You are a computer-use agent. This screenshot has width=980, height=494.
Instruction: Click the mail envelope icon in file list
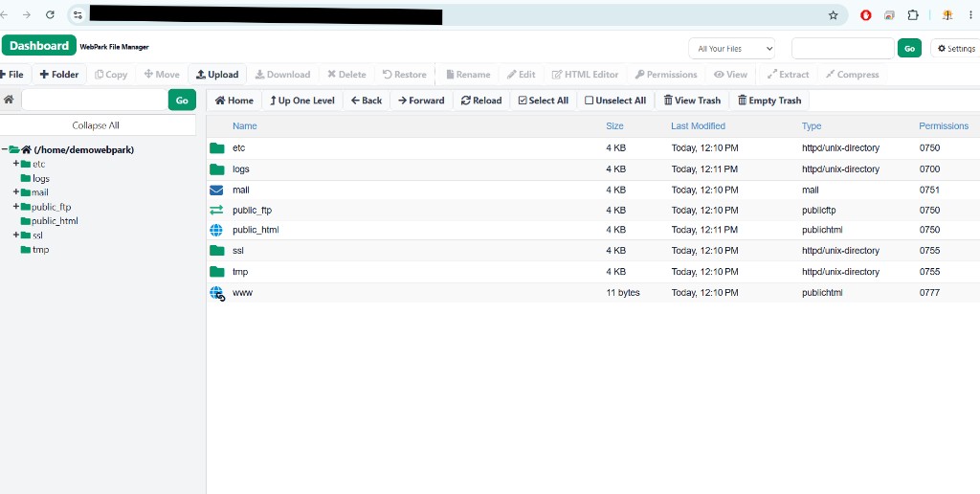click(216, 190)
